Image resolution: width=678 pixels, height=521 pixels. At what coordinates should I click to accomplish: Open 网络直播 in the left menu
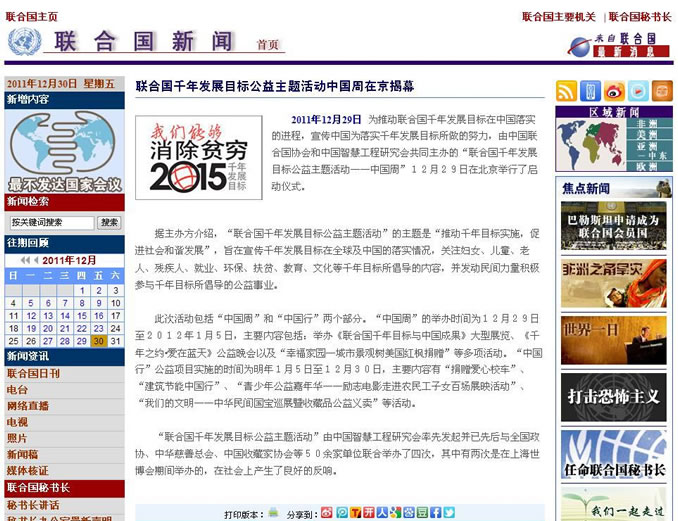point(27,406)
